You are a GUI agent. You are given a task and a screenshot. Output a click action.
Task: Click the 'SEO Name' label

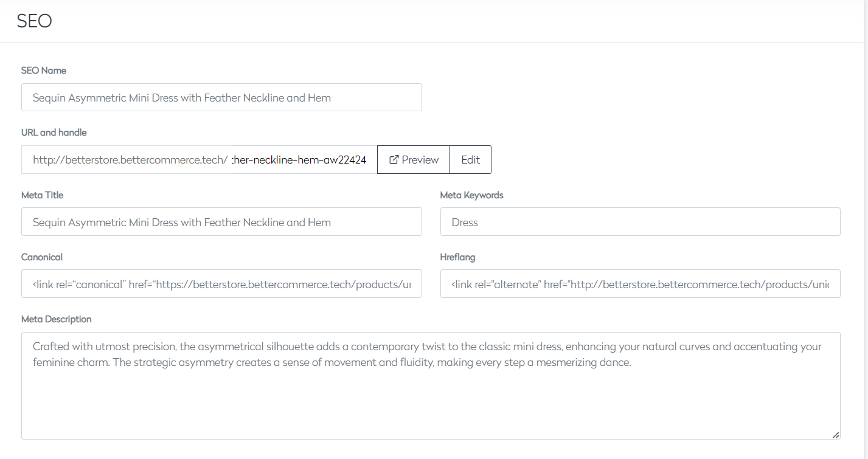(x=44, y=71)
